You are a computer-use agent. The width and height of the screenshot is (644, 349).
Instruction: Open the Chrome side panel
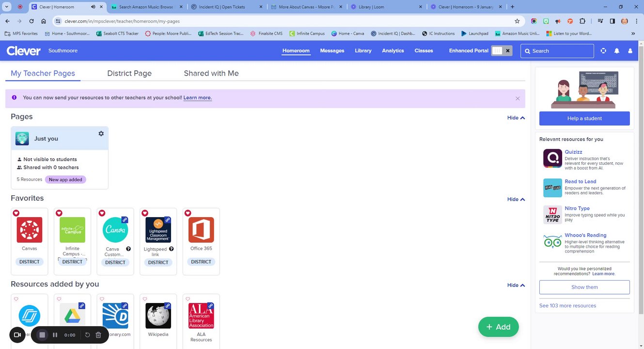[613, 21]
